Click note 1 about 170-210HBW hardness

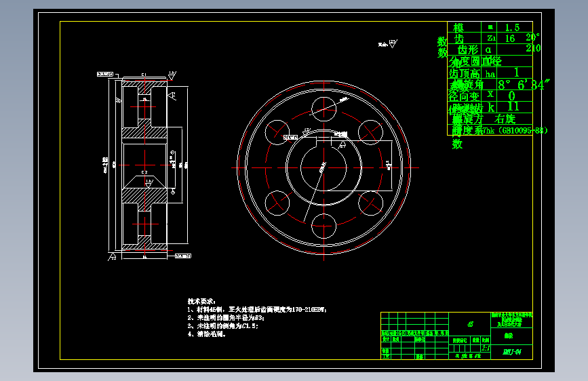pyautogui.click(x=257, y=309)
